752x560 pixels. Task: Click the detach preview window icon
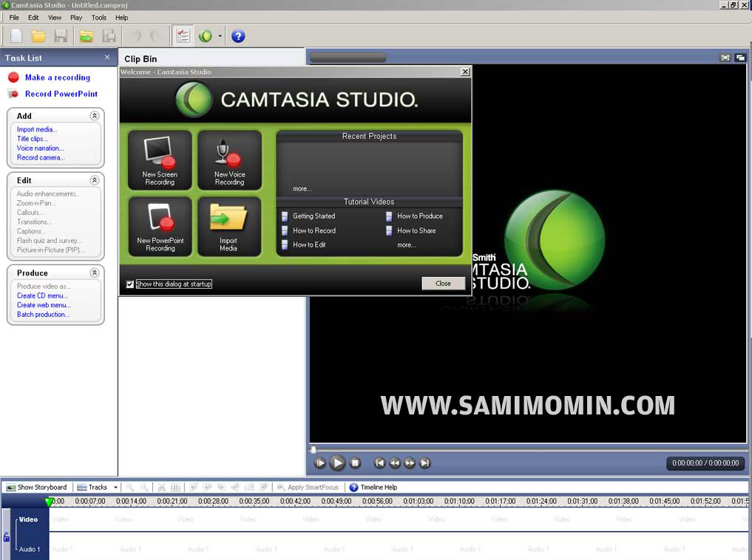coord(740,58)
